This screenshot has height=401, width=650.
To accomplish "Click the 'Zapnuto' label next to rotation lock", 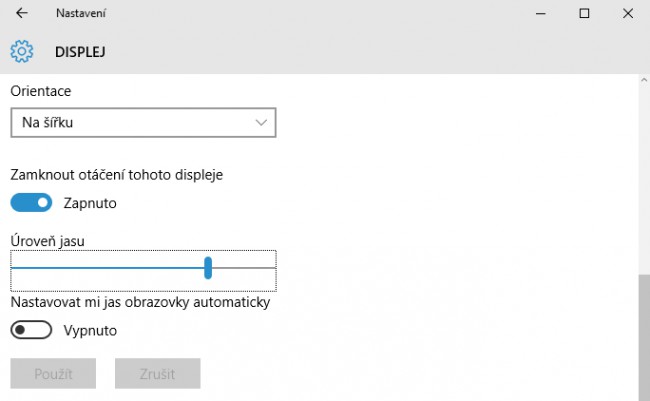I will click(x=90, y=203).
